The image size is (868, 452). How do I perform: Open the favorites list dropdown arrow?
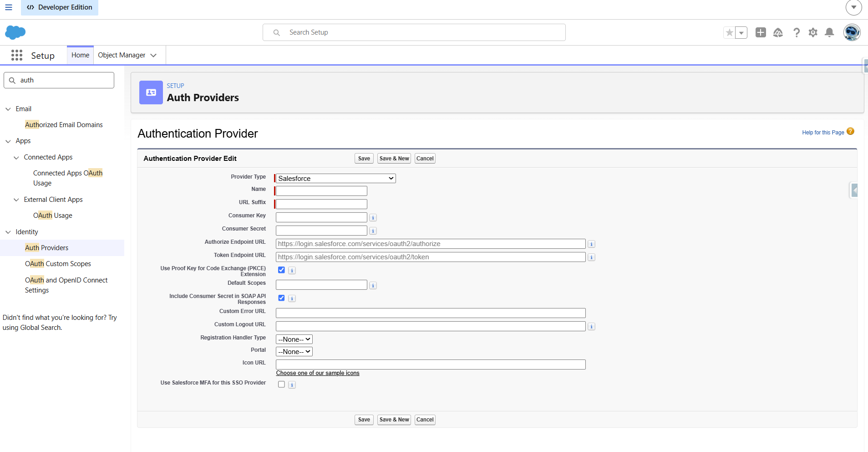pyautogui.click(x=741, y=32)
